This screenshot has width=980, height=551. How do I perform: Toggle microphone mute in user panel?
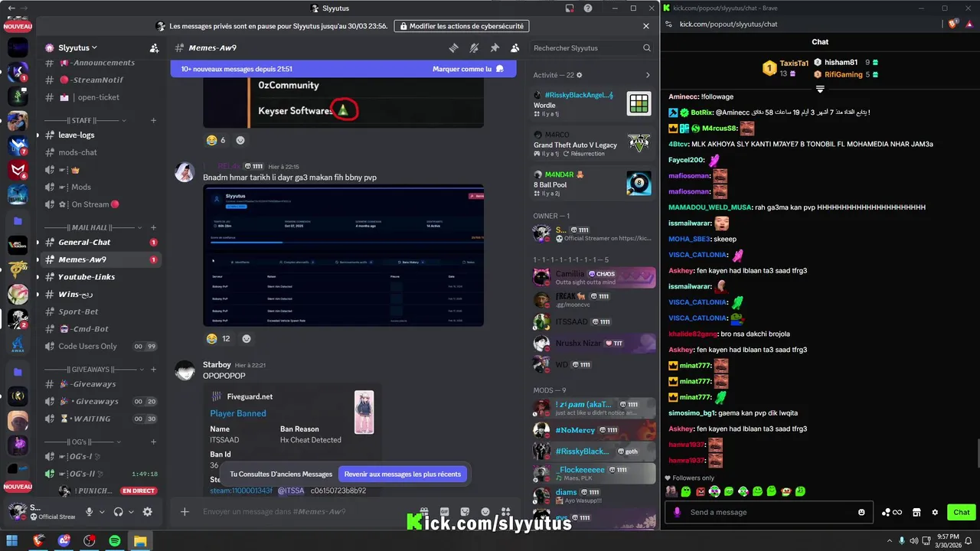90,512
